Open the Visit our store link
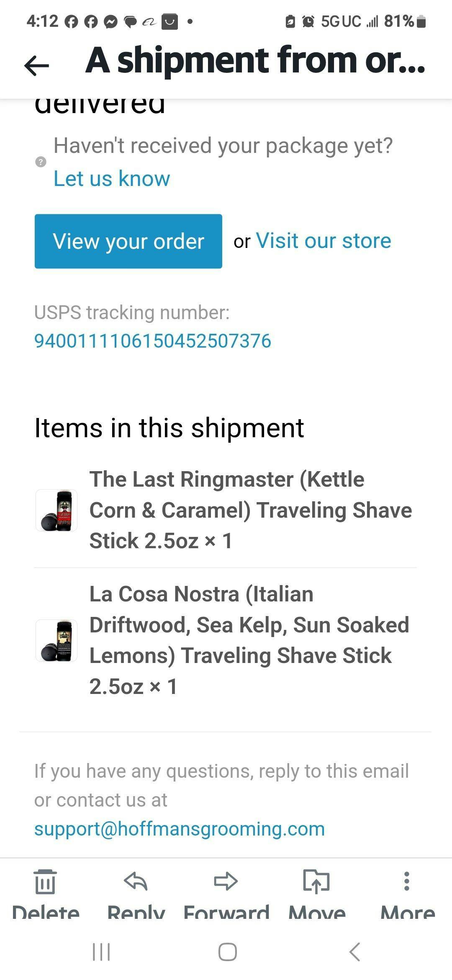 coord(323,241)
